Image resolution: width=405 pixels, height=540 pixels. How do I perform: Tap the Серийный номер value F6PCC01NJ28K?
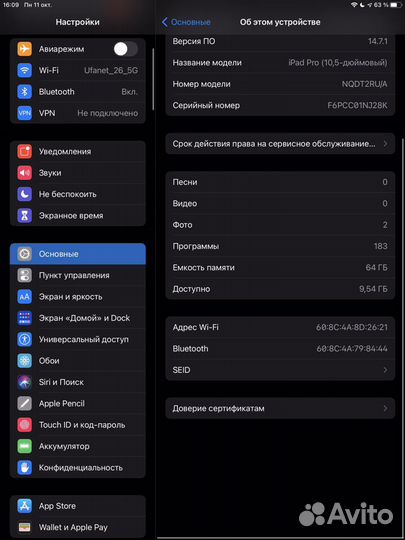(x=357, y=105)
